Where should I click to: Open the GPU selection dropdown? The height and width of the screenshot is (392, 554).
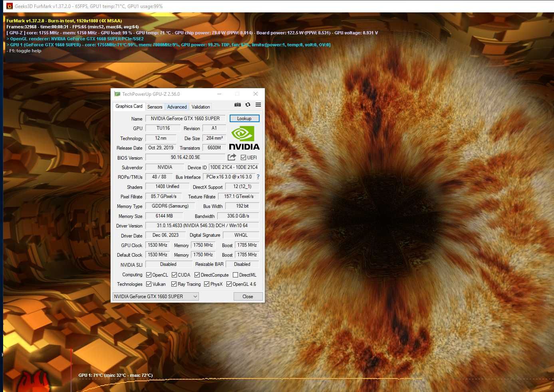156,297
